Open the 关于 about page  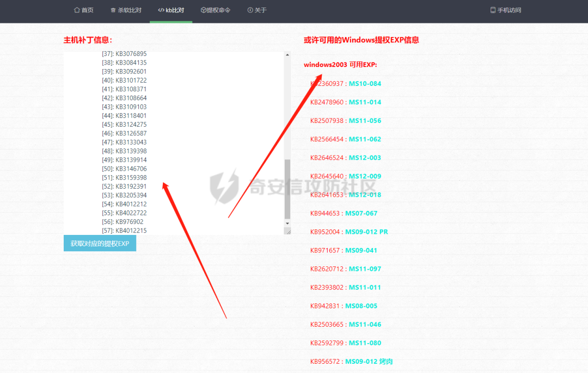point(257,10)
